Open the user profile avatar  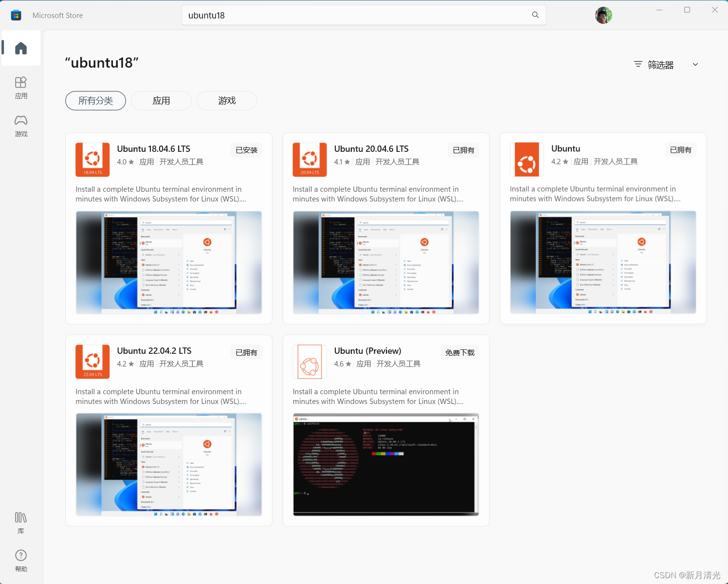603,15
